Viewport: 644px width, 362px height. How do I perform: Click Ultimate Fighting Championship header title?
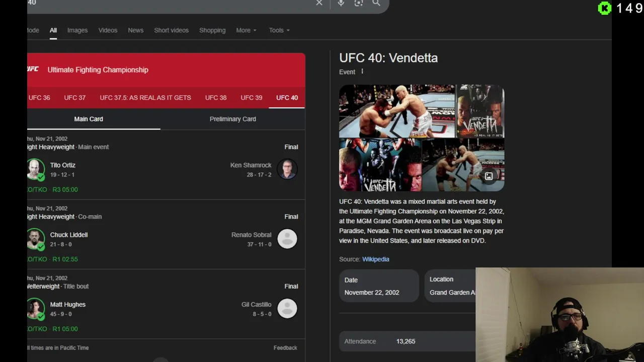pyautogui.click(x=98, y=70)
